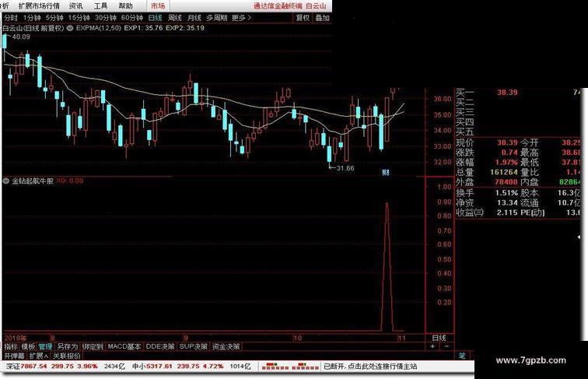Screen dimensions: 588x379
Task: Open the 工具 menu
Action: 100,5
